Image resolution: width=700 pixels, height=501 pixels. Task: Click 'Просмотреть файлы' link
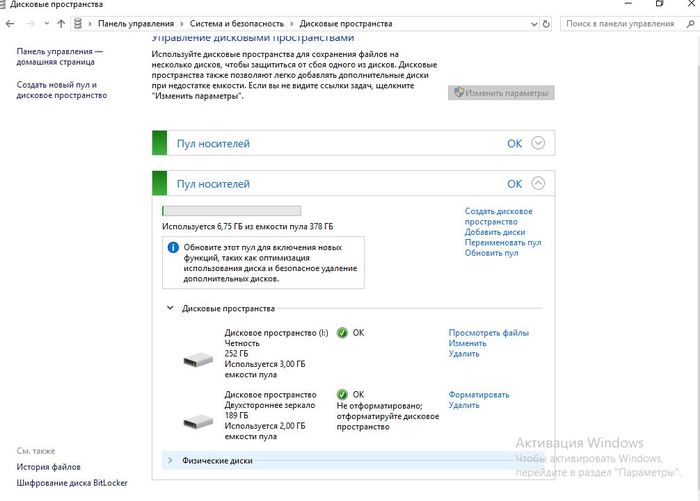[x=488, y=333]
